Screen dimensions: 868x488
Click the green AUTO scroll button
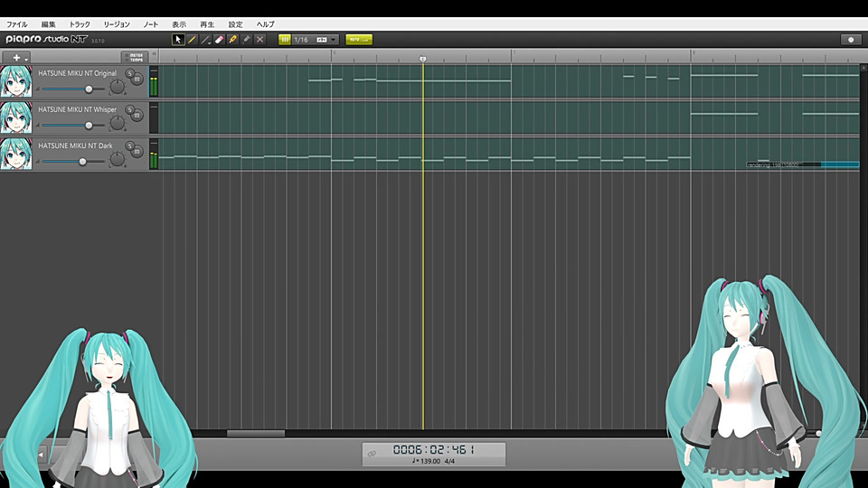click(x=359, y=40)
